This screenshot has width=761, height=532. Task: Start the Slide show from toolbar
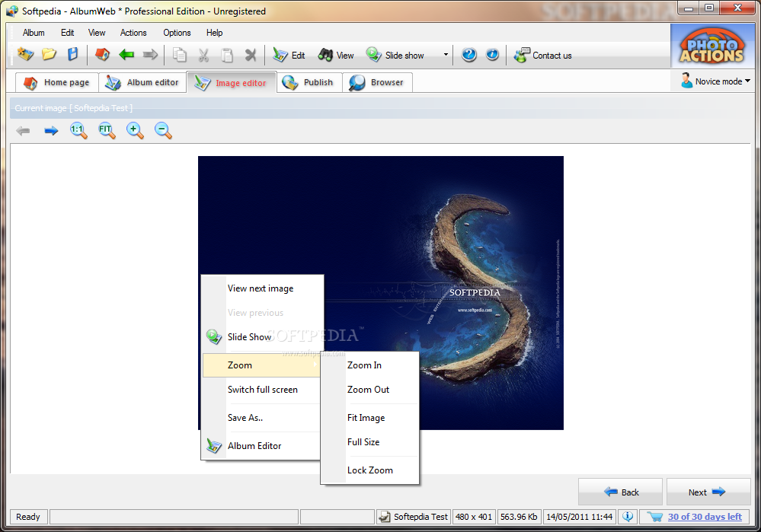(395, 55)
